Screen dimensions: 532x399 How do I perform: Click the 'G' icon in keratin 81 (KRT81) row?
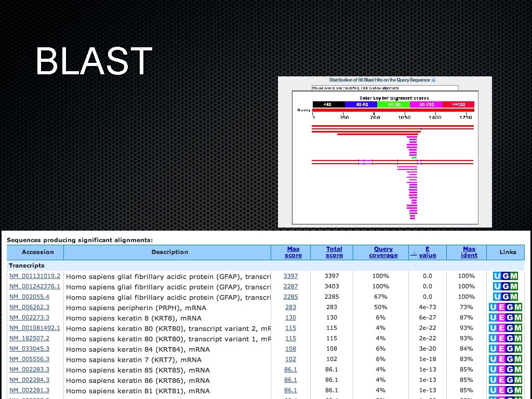point(510,391)
